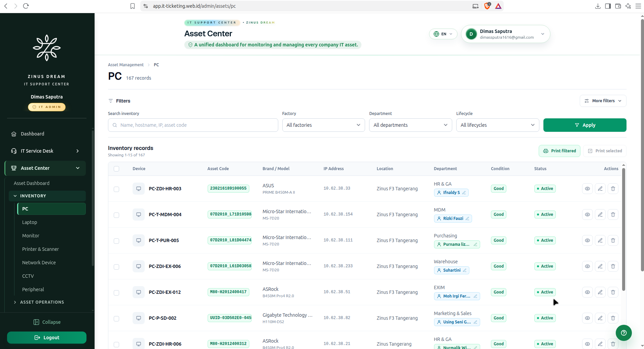Click Brave shields icon in address bar
This screenshot has width=644, height=349.
click(487, 6)
